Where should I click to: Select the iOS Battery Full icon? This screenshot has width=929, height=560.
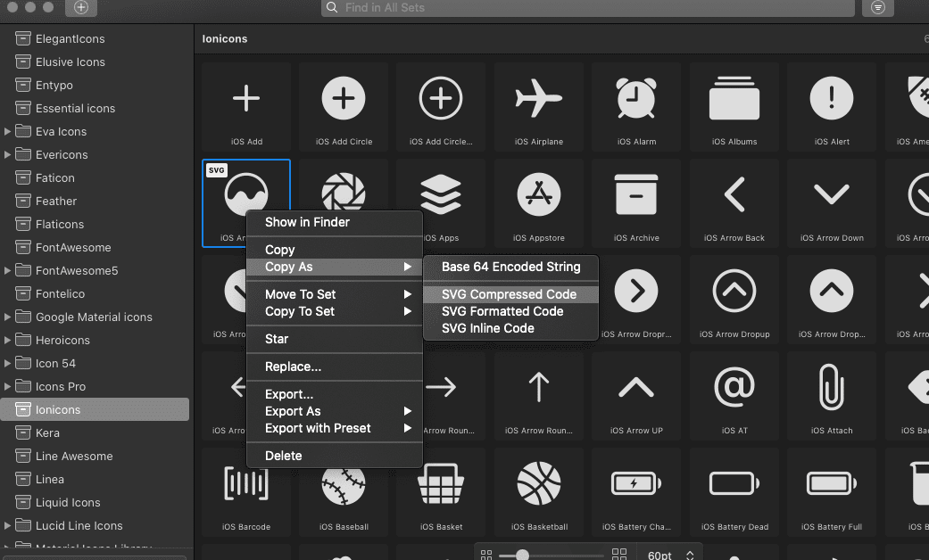(832, 492)
